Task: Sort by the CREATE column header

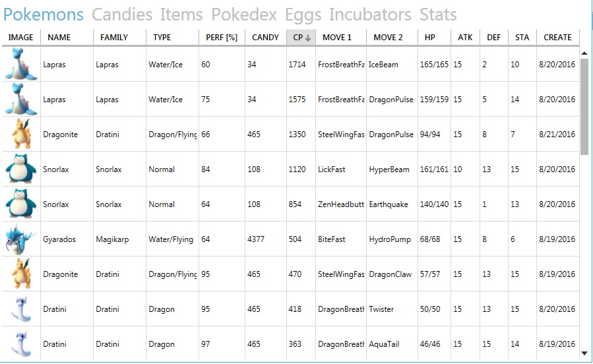Action: click(x=557, y=38)
